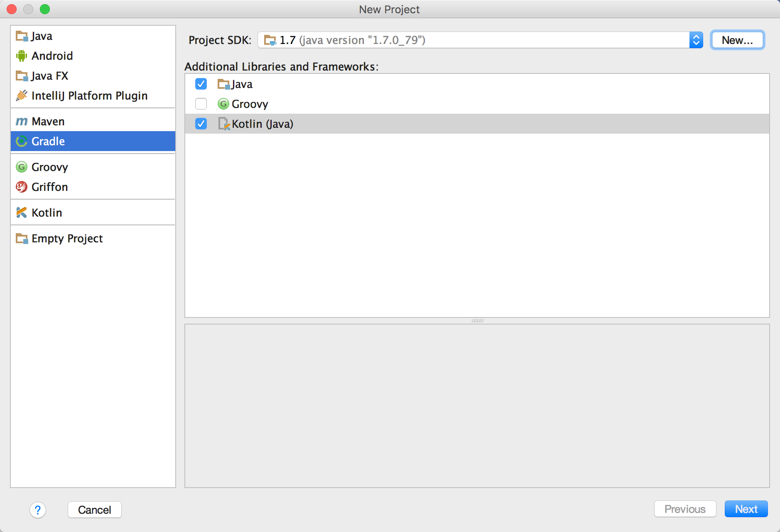Select Java FX project type
The width and height of the screenshot is (780, 532).
(93, 76)
